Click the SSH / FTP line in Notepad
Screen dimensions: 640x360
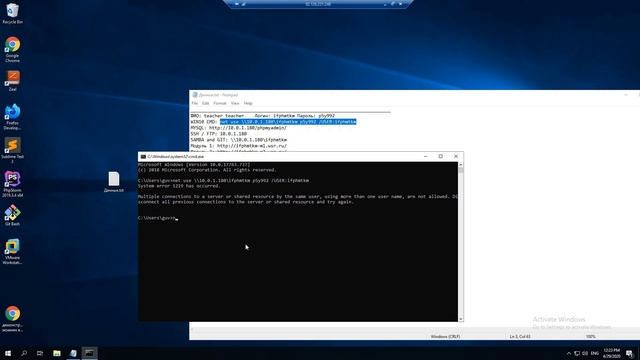pos(218,133)
